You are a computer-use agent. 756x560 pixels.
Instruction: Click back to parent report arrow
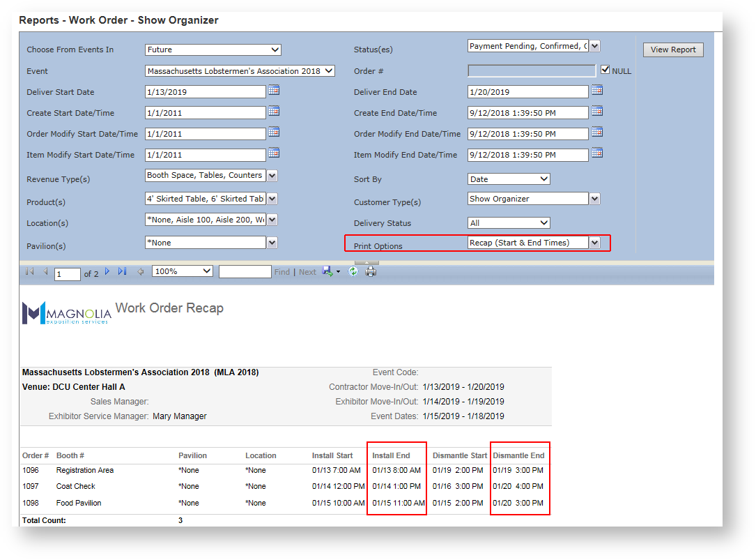coord(140,272)
